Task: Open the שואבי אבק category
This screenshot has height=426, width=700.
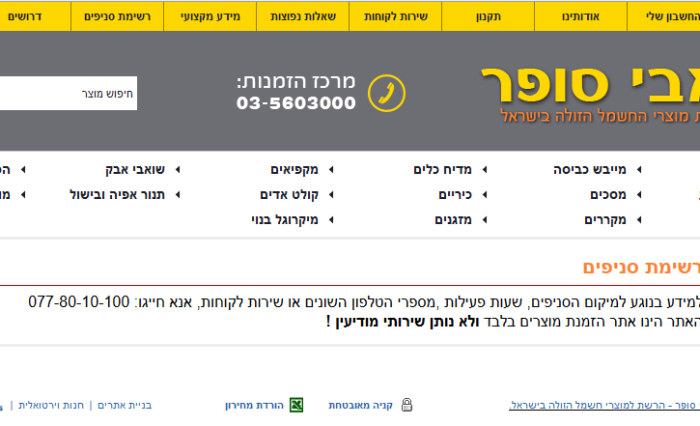Action: coord(135,170)
